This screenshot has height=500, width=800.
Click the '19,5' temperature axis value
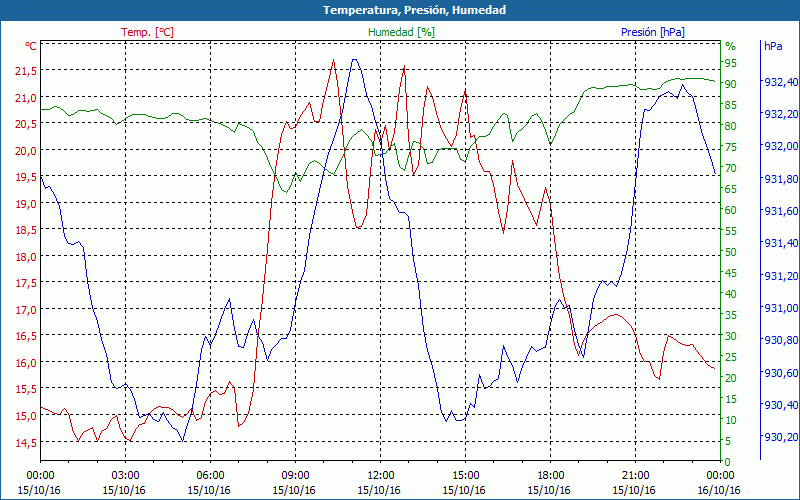[x=26, y=178]
